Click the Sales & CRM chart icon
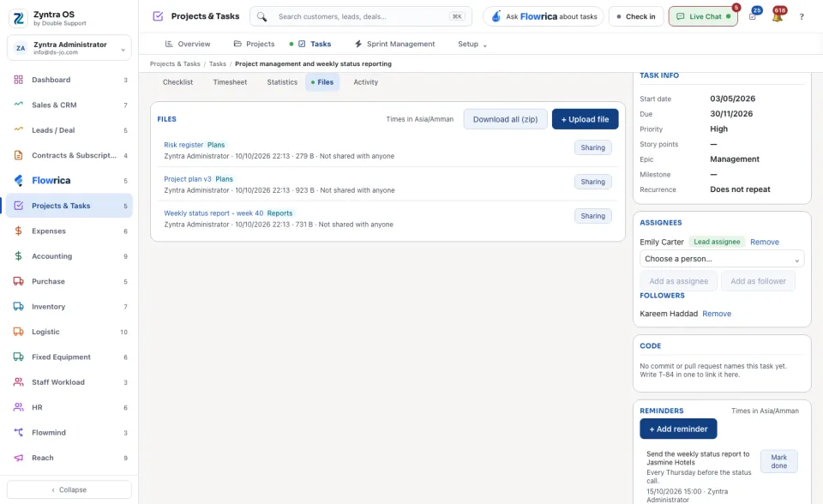Screen dimensions: 823x504 (x=18, y=105)
